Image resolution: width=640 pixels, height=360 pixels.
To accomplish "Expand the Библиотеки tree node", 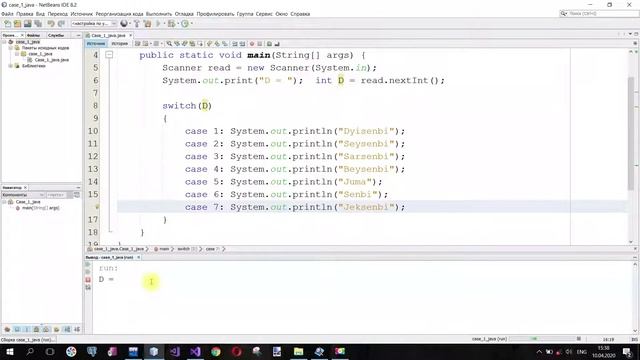I will pos(11,66).
